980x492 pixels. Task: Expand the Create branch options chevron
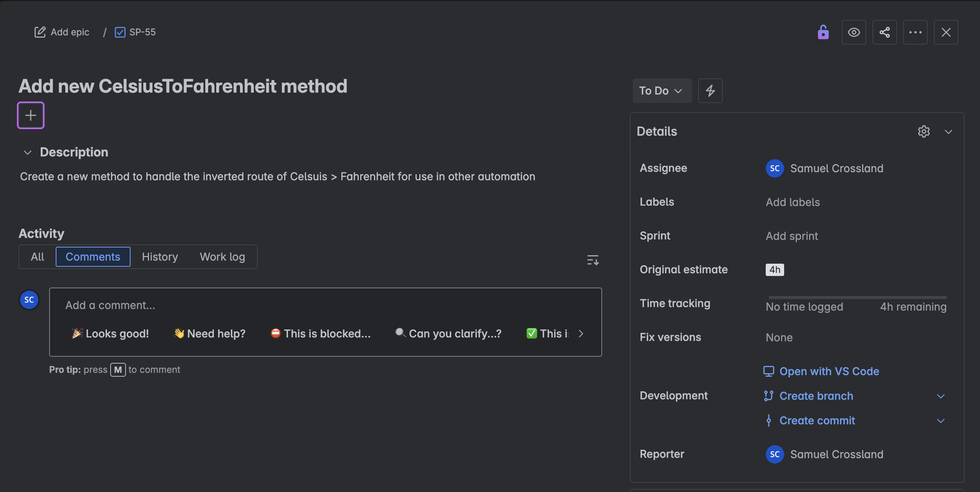pos(941,396)
